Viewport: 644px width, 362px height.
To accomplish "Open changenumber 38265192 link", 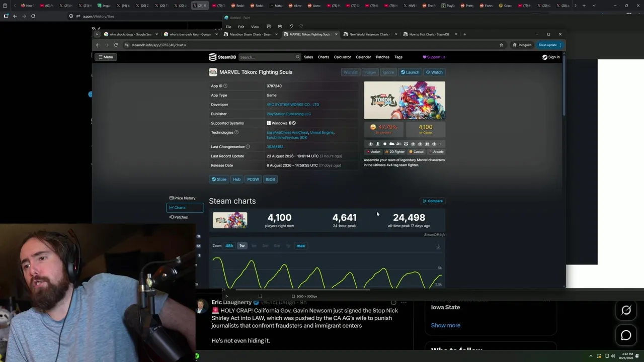I will [275, 147].
